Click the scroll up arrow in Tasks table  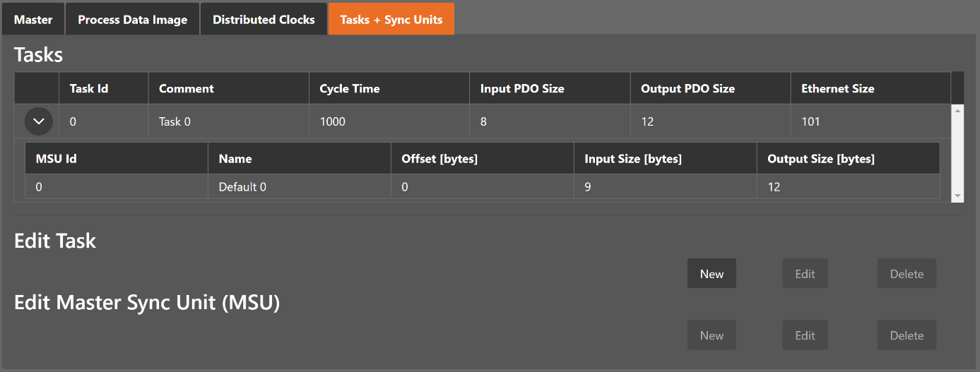(x=957, y=111)
